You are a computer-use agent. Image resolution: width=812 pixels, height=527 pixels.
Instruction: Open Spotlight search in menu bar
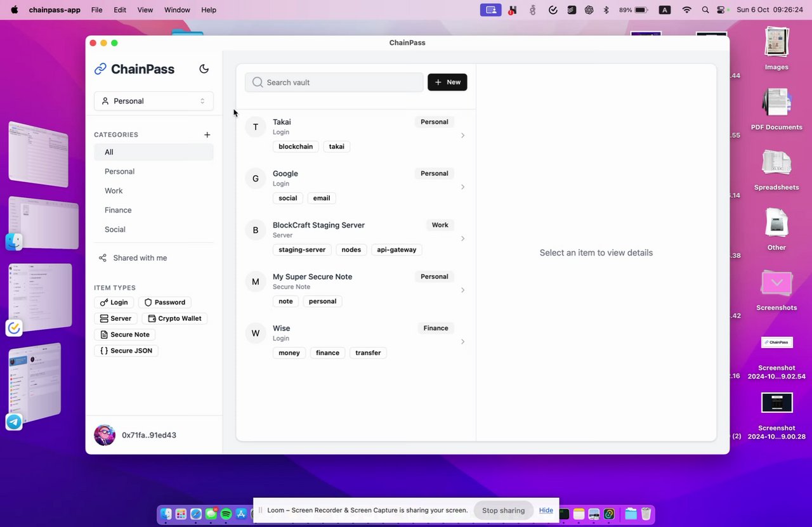(705, 10)
